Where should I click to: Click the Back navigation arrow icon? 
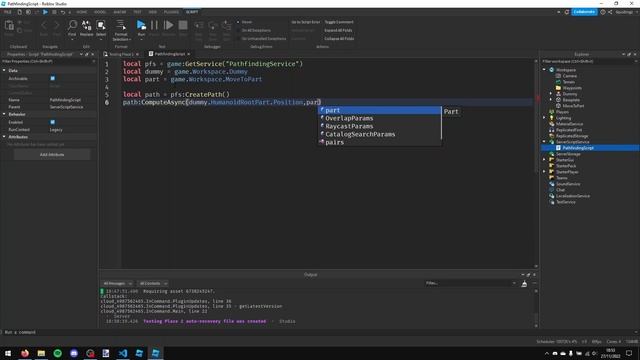(44, 26)
